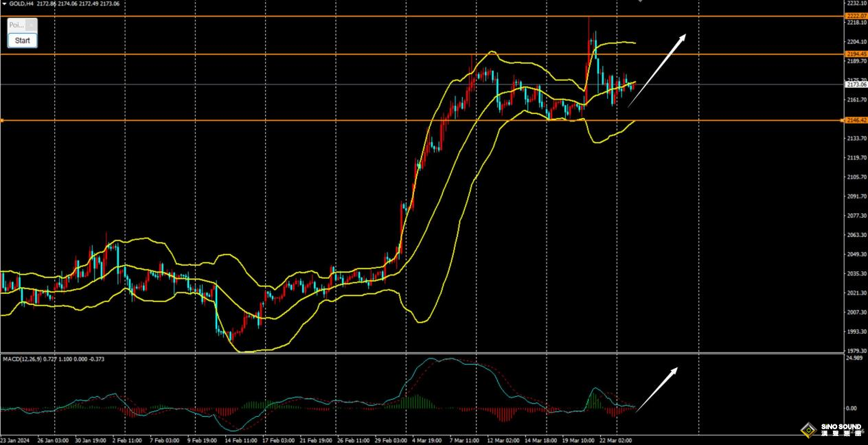Screen dimensions: 868x445
Task: Click the Start button
Action: tap(22, 41)
